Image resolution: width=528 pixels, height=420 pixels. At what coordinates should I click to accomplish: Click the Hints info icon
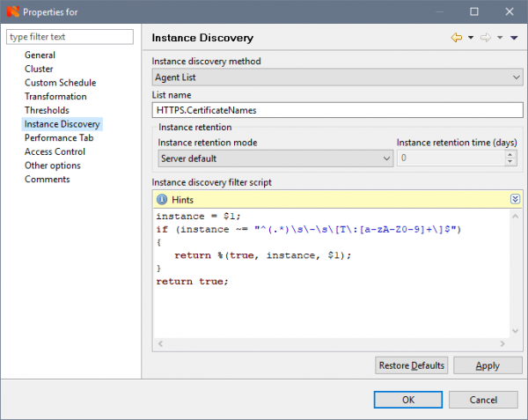(x=162, y=199)
